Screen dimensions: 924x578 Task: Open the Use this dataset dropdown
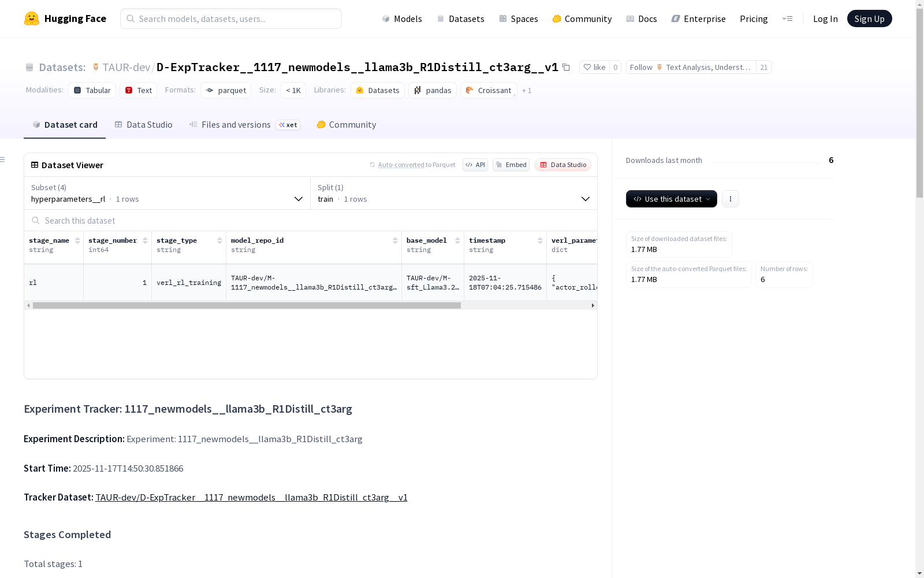[x=672, y=199]
